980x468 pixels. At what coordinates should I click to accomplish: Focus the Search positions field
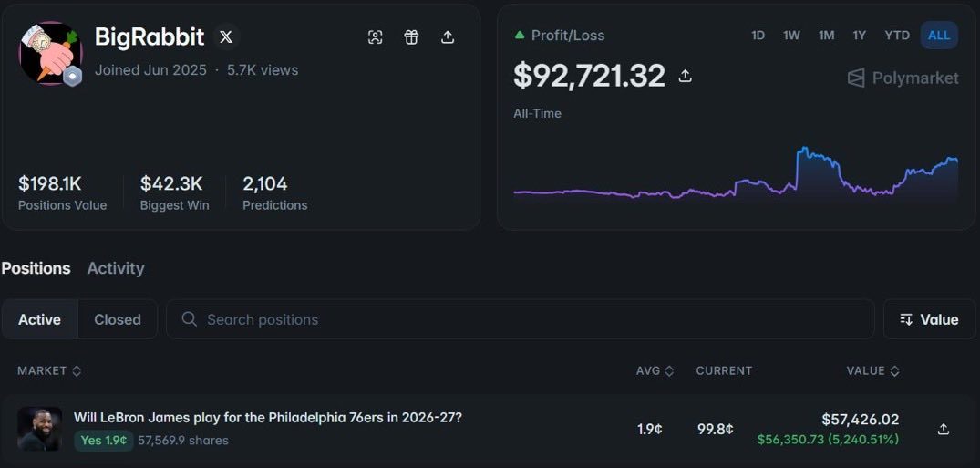[x=520, y=319]
